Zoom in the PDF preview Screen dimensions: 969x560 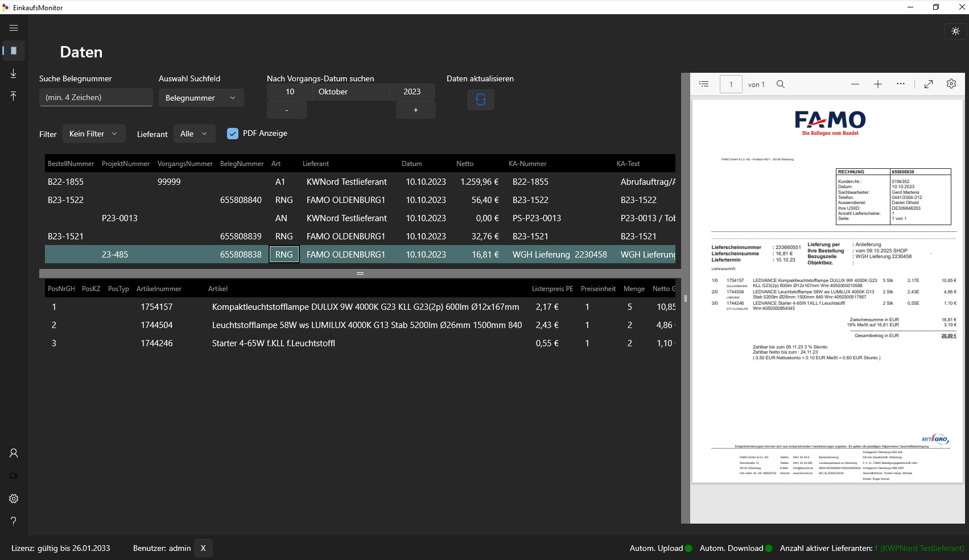coord(878,84)
